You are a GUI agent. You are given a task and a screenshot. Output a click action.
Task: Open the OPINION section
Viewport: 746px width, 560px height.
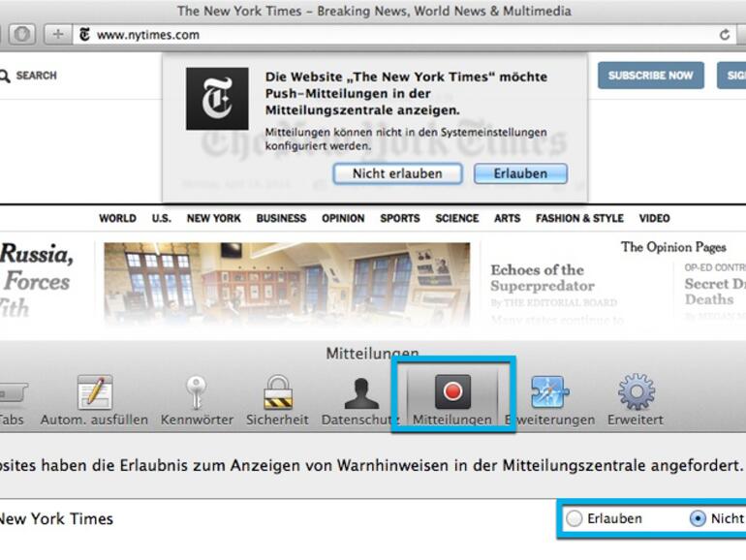click(x=343, y=218)
